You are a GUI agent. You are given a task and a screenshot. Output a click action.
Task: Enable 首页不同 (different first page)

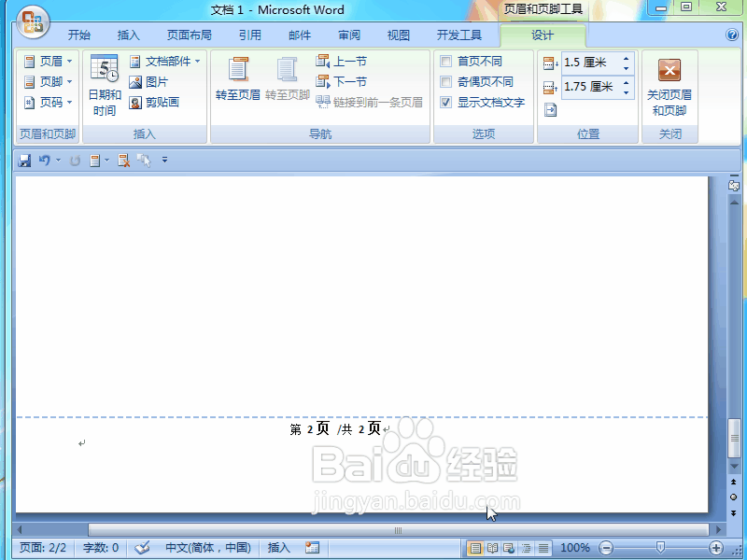(445, 62)
